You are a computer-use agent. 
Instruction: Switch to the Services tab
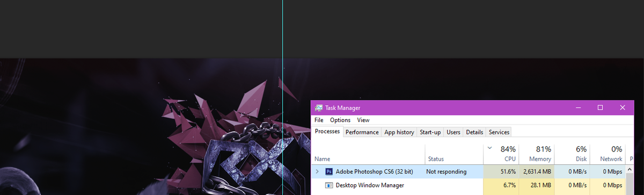[499, 132]
